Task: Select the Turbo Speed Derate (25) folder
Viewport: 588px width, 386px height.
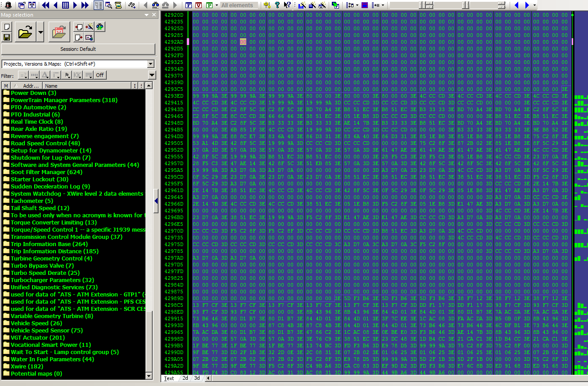Action: pos(45,273)
